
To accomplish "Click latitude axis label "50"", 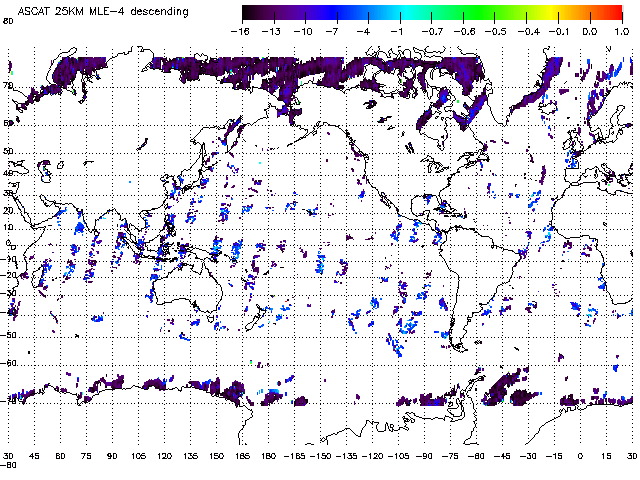I will [x=8, y=151].
